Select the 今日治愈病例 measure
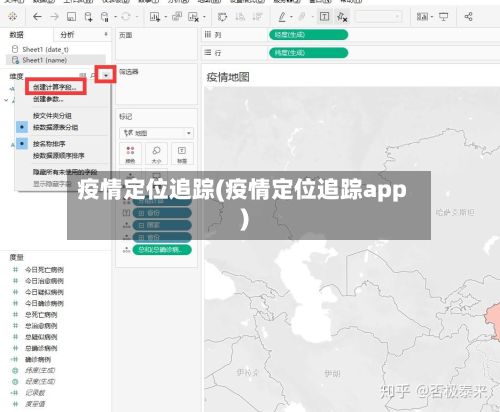 click(x=44, y=281)
